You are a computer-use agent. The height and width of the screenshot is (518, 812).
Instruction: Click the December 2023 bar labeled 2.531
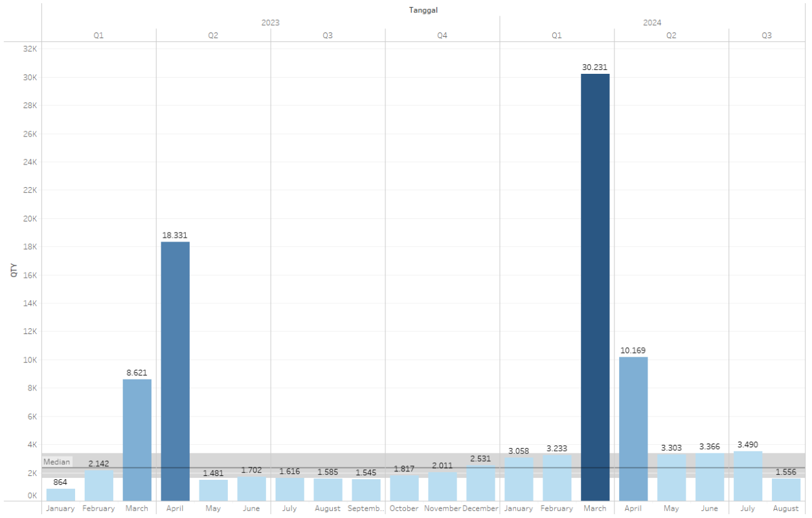tap(480, 483)
